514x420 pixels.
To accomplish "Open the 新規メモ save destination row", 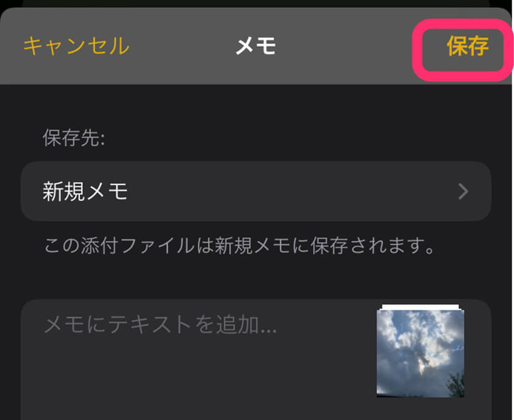I will click(x=256, y=191).
